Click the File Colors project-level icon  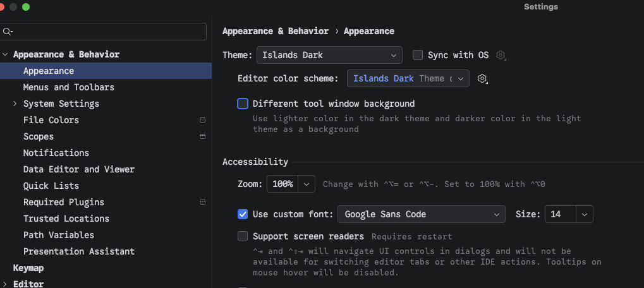(202, 120)
